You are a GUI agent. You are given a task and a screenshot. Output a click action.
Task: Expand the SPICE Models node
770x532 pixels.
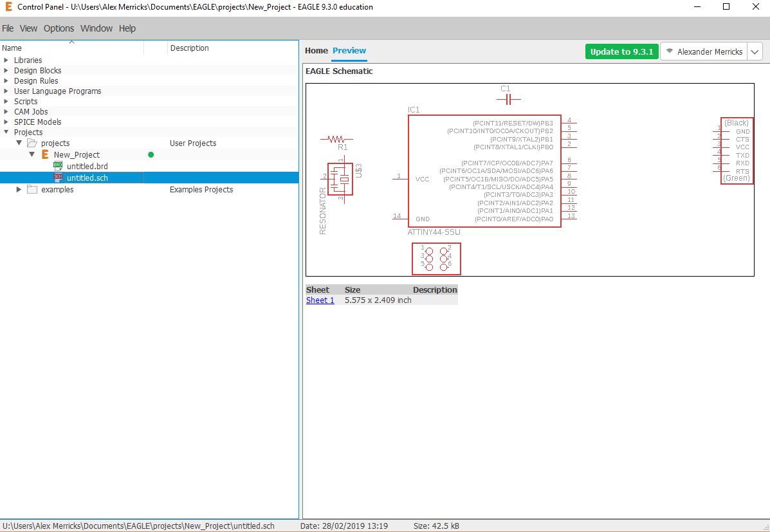pyautogui.click(x=6, y=122)
